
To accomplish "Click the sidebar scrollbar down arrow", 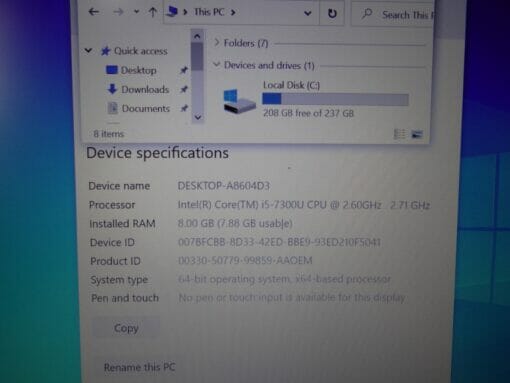I will click(198, 117).
